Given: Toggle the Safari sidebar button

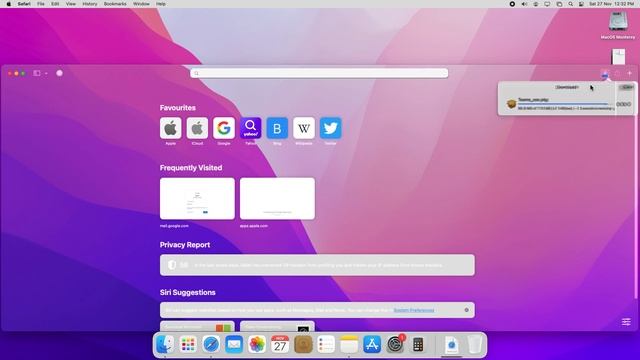Looking at the screenshot, I should tap(37, 73).
